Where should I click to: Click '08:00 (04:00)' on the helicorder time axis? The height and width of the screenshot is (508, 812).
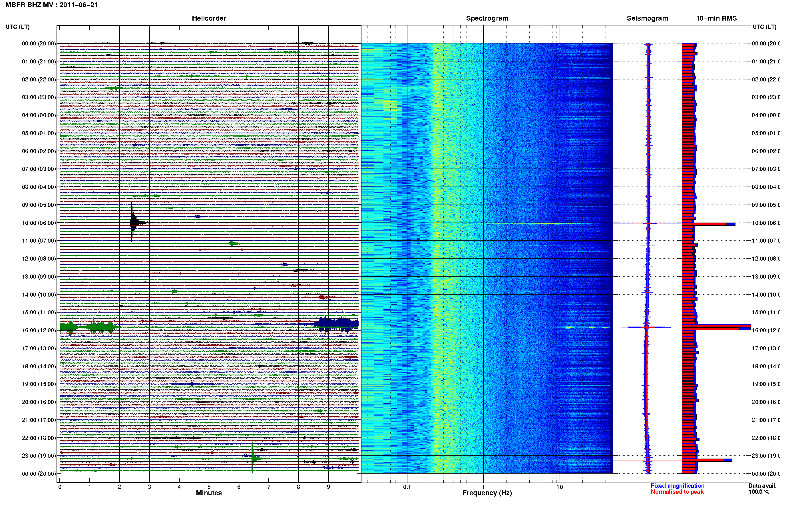tap(39, 187)
